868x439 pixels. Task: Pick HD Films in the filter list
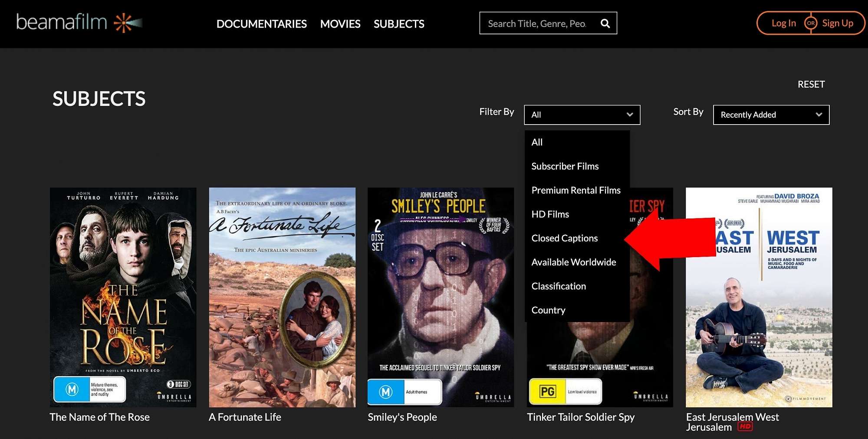[x=550, y=214]
